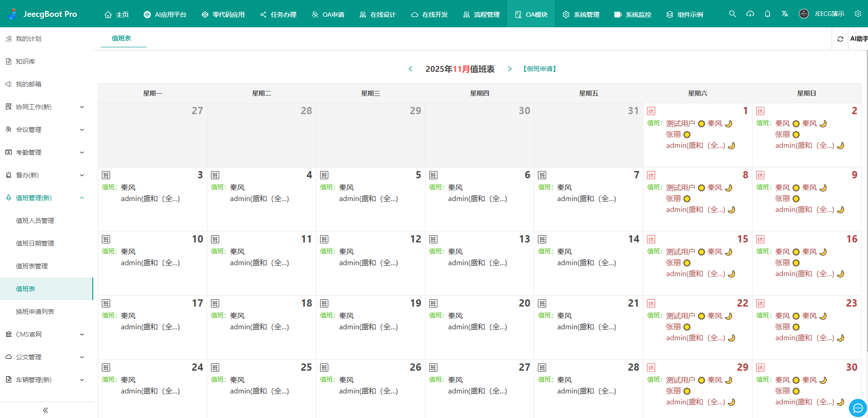The width and height of the screenshot is (868, 418).
Task: Select the 值班表 tab
Action: pos(121,39)
